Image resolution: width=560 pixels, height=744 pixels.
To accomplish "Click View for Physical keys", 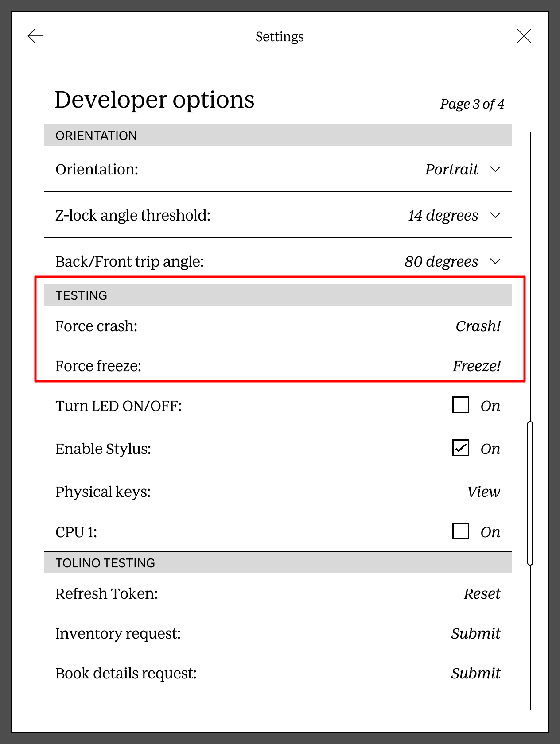I will pyautogui.click(x=483, y=492).
